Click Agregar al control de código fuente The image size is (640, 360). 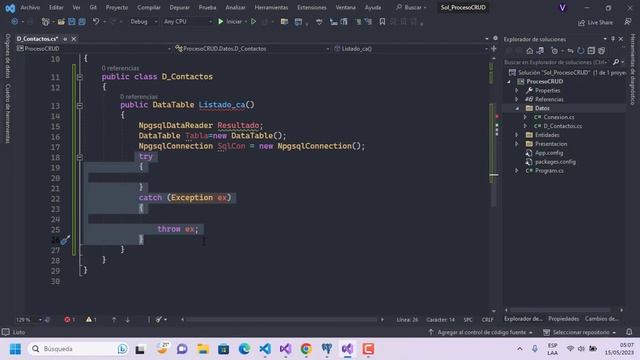tap(481, 332)
